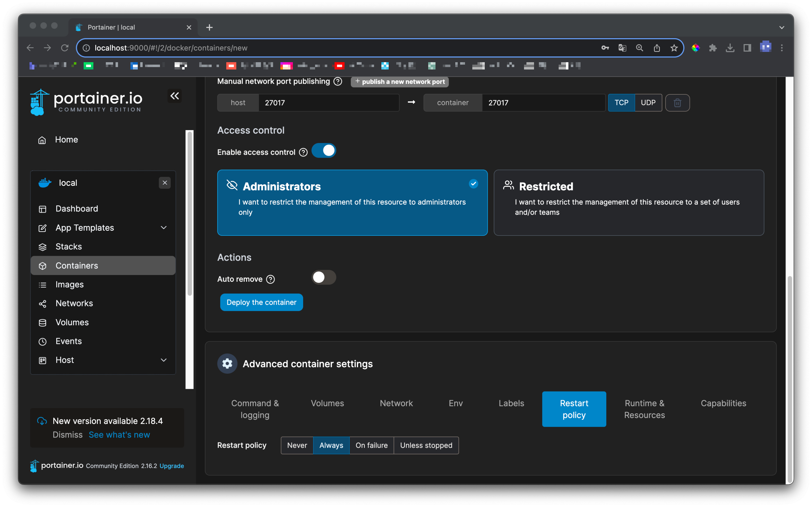Click help icon next to Auto remove

[x=270, y=279]
